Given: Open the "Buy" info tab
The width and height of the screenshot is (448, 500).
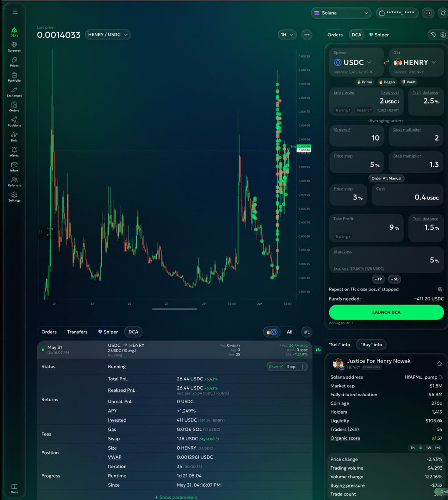Looking at the screenshot, I should 371,345.
